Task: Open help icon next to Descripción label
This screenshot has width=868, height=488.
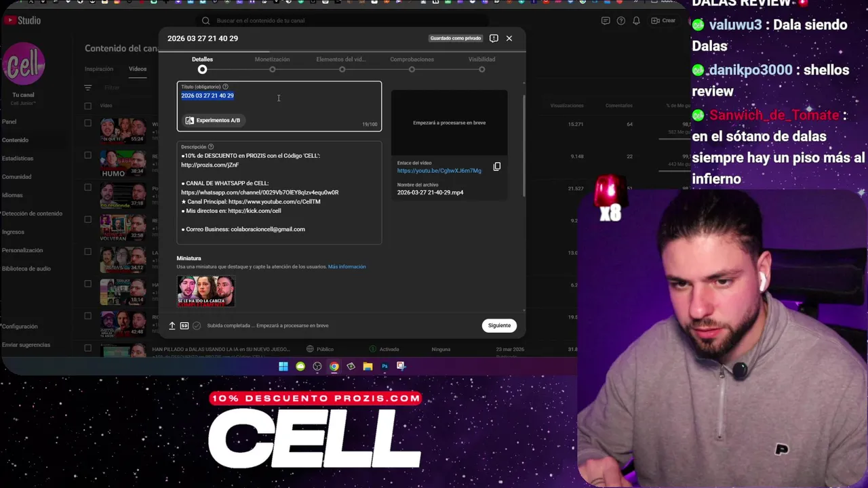Action: click(211, 147)
